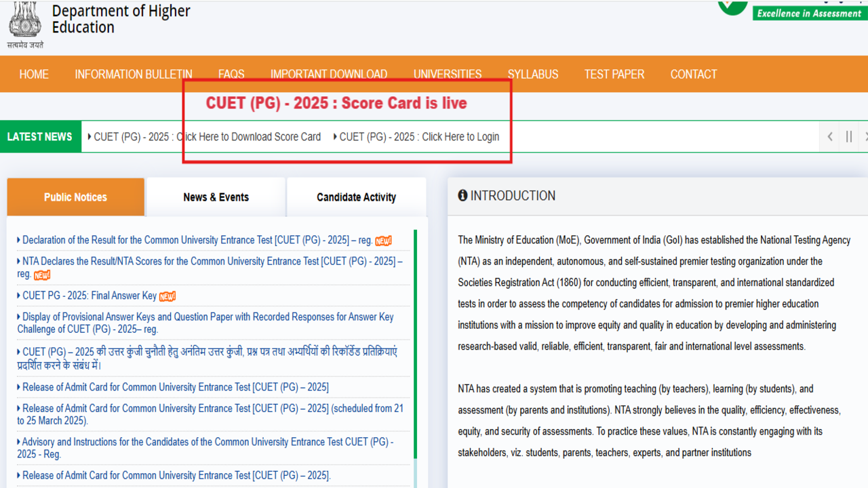
Task: Click the info icon beside INTRODUCTION
Action: [462, 196]
